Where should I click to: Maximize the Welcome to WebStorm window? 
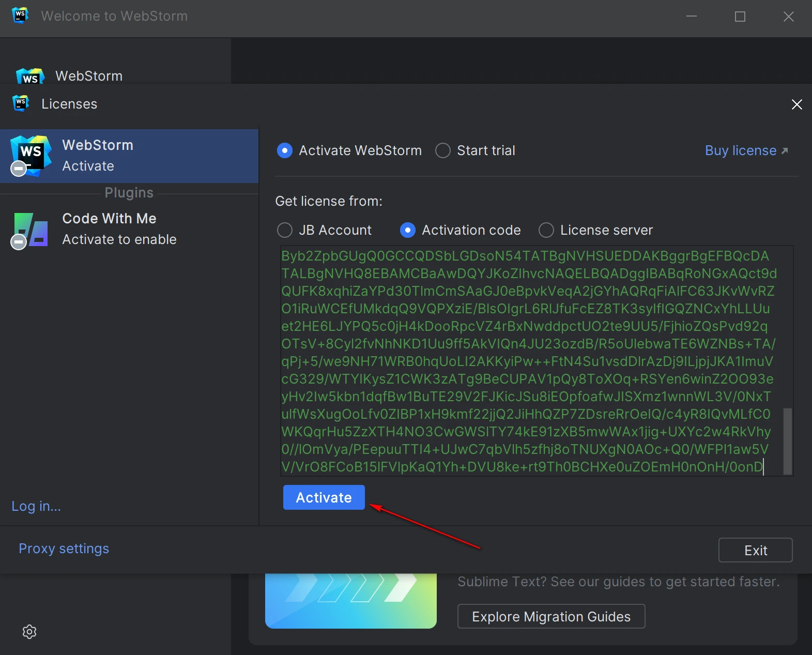[x=740, y=17]
